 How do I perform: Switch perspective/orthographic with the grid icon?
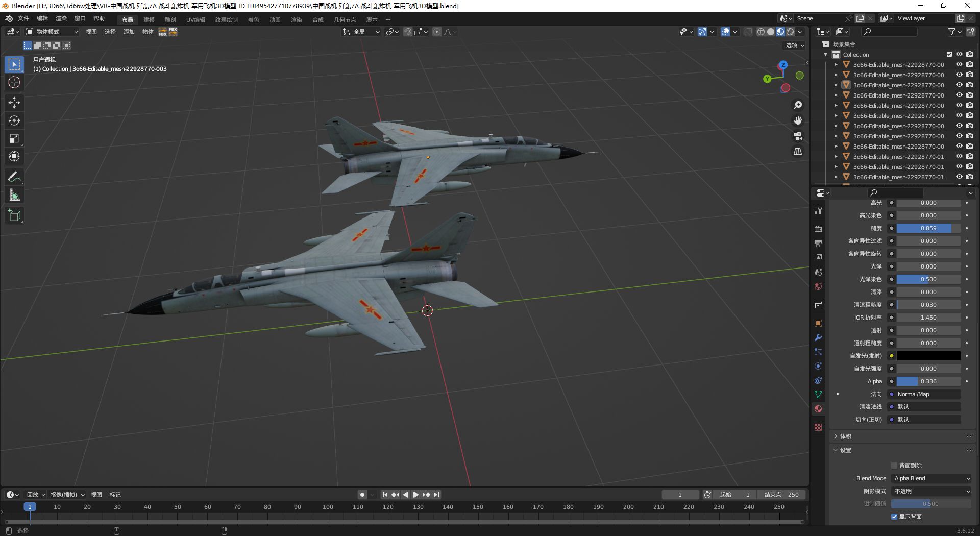(798, 152)
